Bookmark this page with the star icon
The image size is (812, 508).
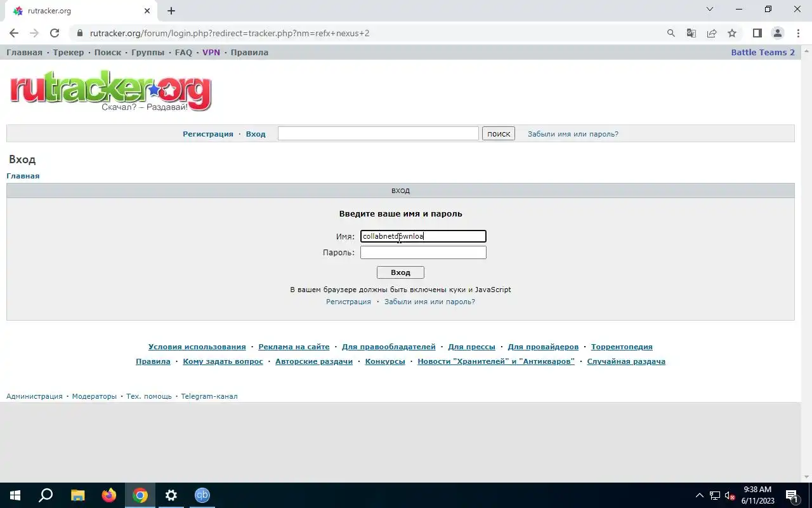pos(732,33)
